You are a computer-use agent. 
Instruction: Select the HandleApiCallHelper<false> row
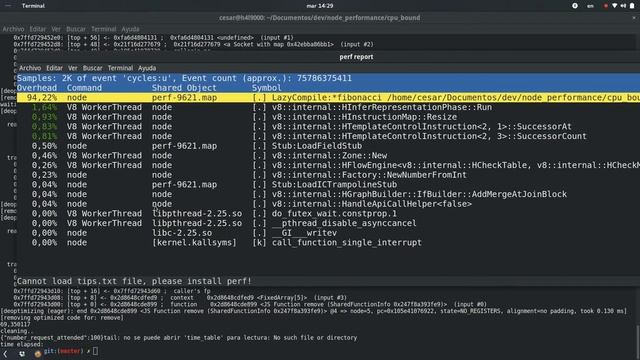328,204
